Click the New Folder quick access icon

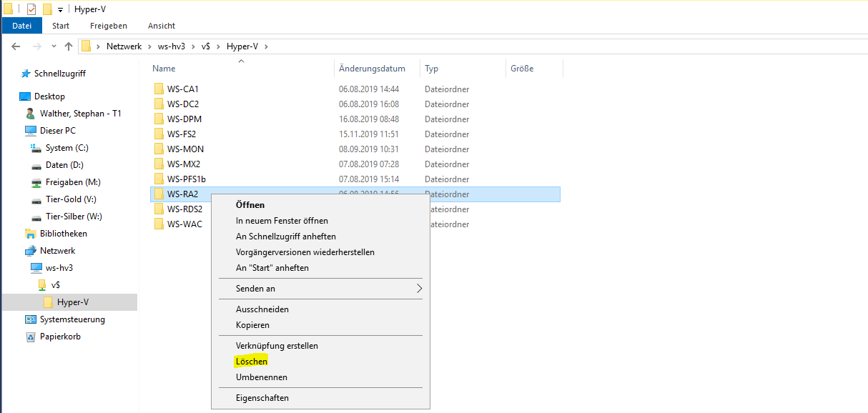[47, 9]
